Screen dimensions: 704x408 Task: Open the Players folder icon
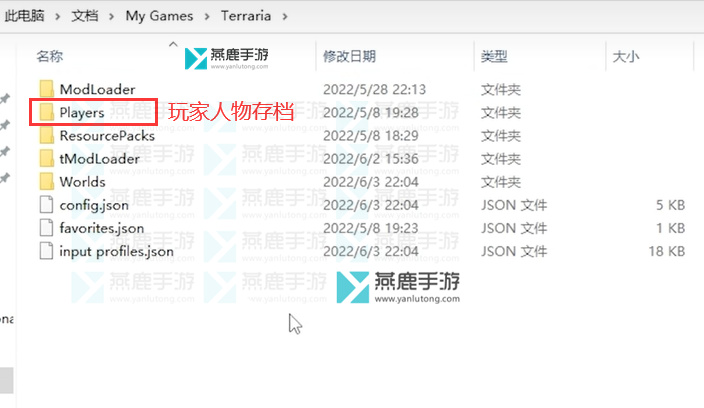(x=47, y=112)
